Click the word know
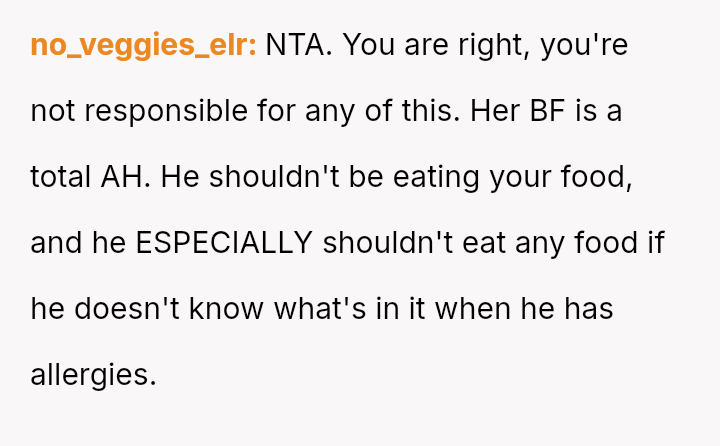The image size is (720, 446). pyautogui.click(x=234, y=309)
